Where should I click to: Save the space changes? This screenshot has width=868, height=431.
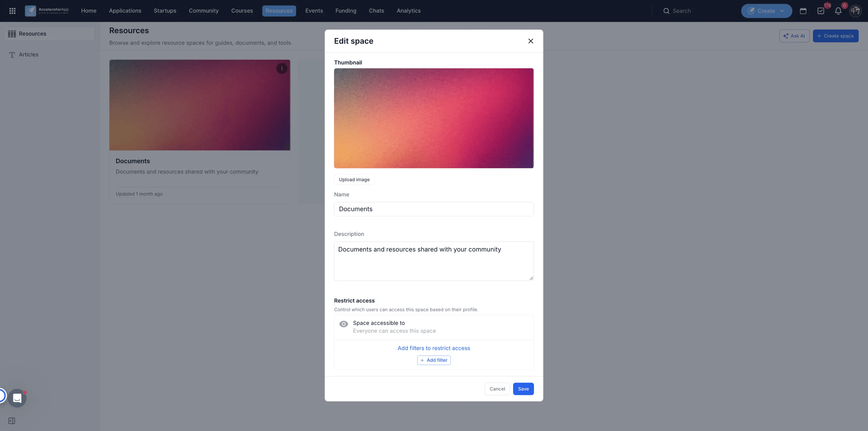pyautogui.click(x=523, y=389)
